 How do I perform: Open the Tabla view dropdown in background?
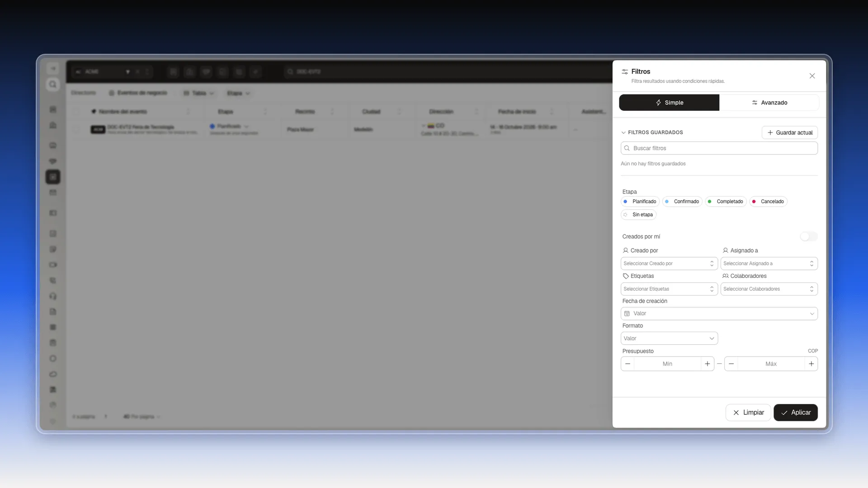[x=199, y=93]
